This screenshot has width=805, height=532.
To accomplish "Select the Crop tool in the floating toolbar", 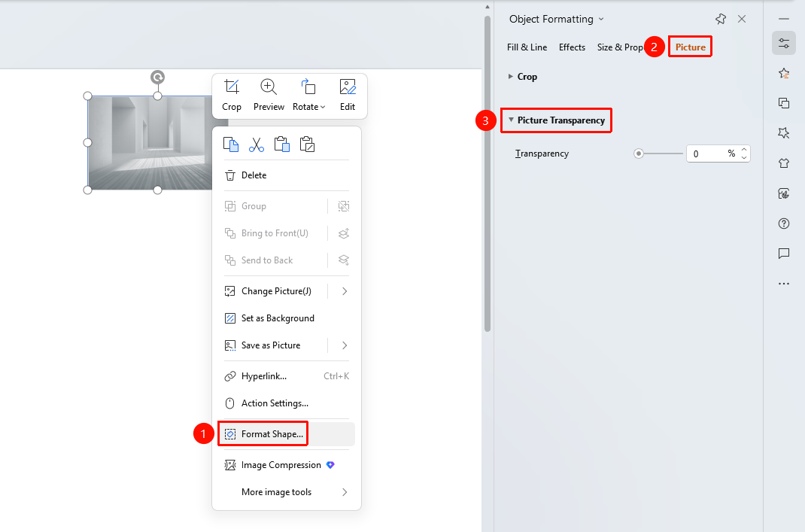I will 232,95.
